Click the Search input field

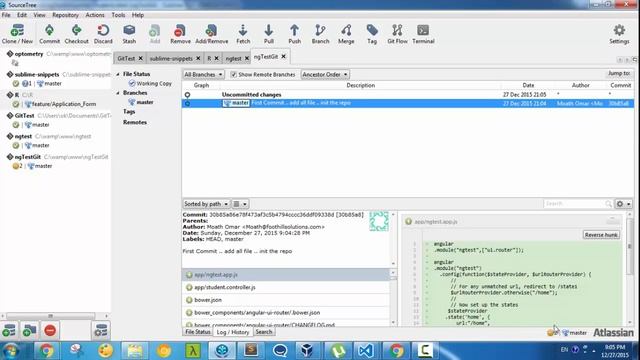point(578,203)
